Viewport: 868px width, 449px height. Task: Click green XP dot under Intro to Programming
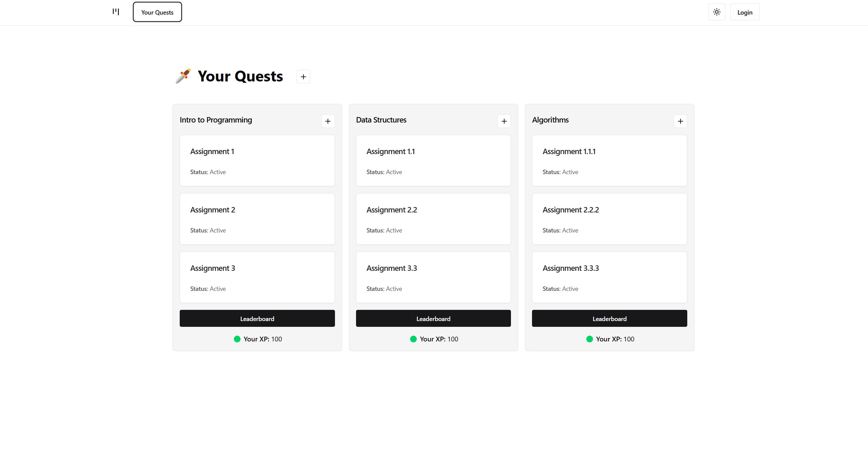click(237, 339)
